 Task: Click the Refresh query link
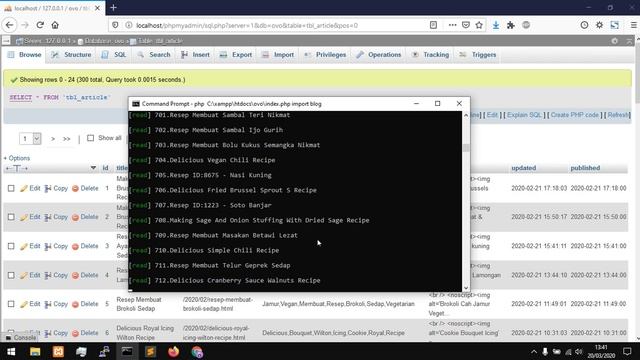point(618,115)
